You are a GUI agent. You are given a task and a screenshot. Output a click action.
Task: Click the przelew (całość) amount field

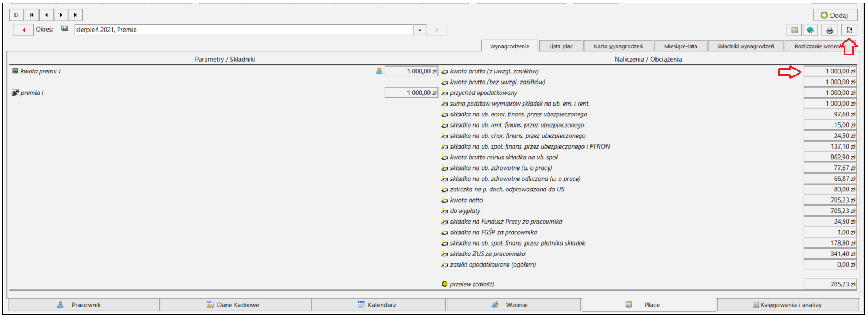pyautogui.click(x=830, y=284)
